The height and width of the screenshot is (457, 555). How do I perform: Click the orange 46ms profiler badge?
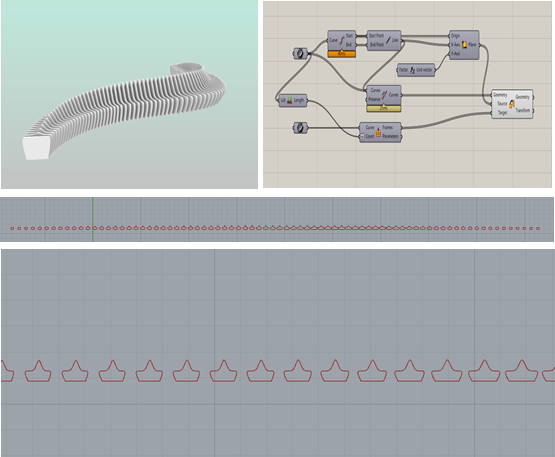tap(342, 54)
